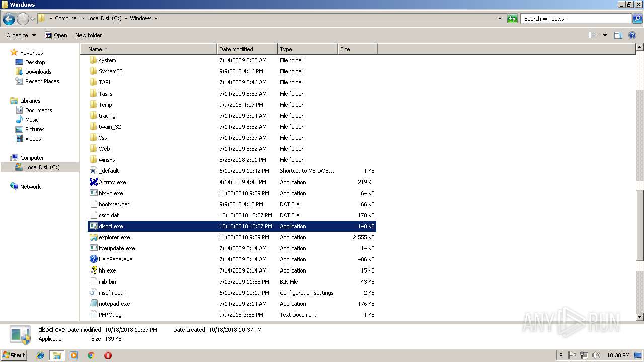Show hidden tray icons arrow

(561, 355)
